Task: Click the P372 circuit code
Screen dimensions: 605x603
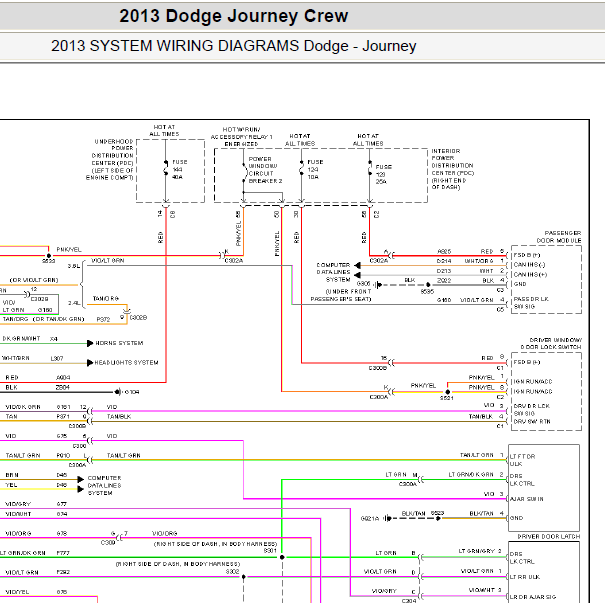Action: pos(103,319)
